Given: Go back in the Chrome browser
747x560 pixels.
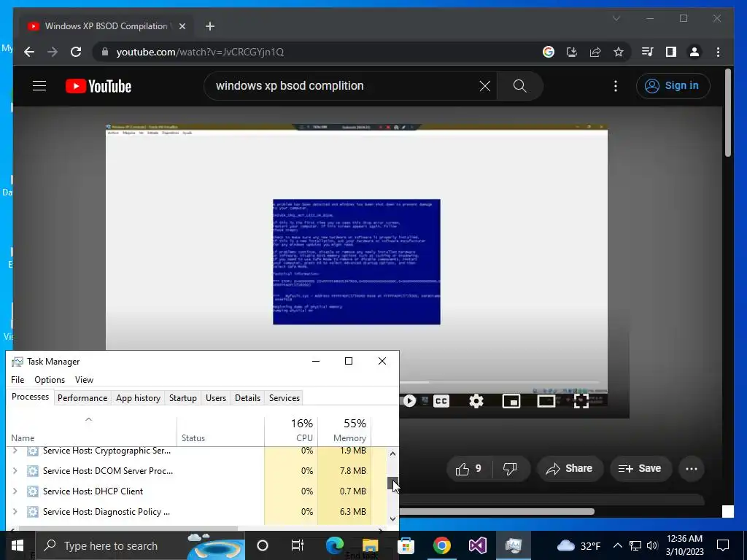Looking at the screenshot, I should click(29, 52).
